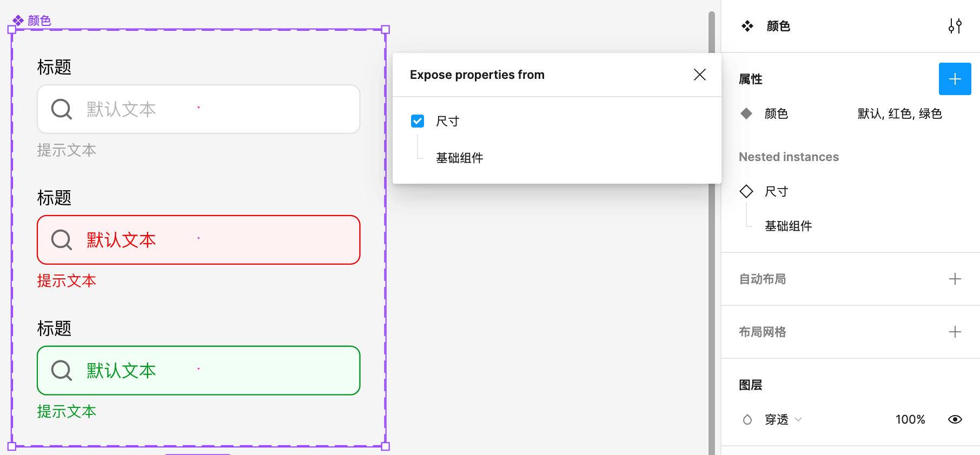Click the ❖ component icon beside 颜色 title
980x455 pixels.
(x=747, y=25)
